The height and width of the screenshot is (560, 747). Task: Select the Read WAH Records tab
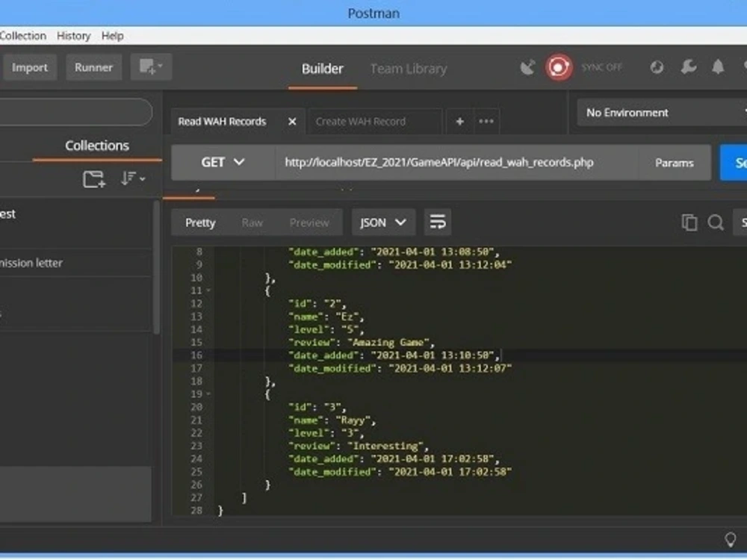222,122
